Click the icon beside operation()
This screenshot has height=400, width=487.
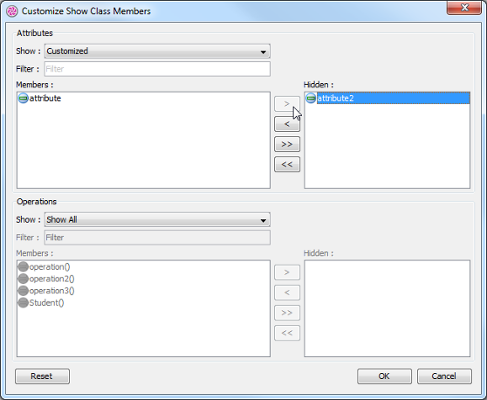23,267
